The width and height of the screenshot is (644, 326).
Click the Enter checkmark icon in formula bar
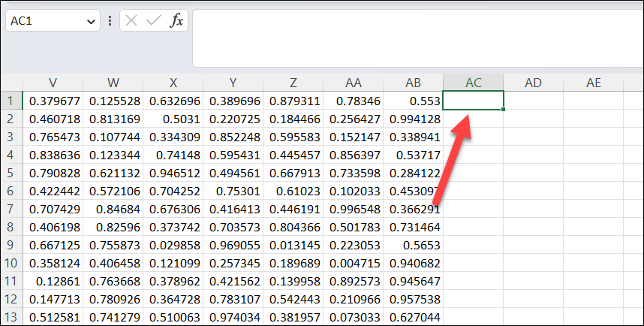pyautogui.click(x=154, y=21)
